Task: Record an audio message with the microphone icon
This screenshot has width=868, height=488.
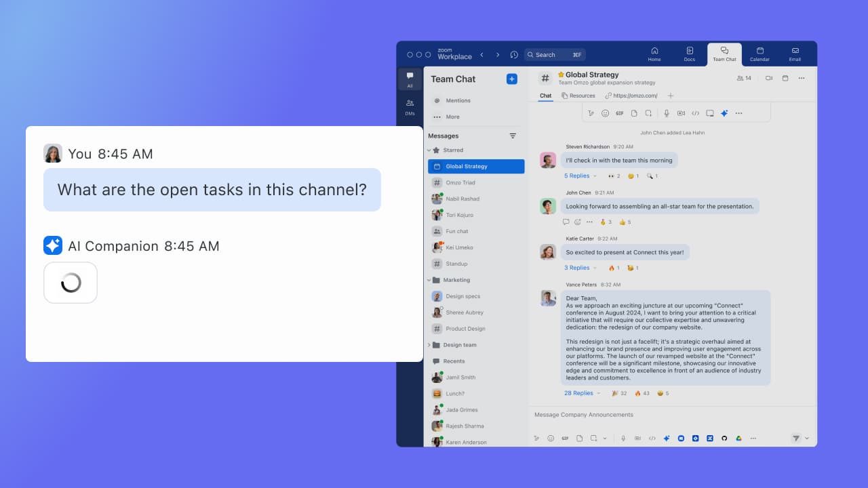Action: [667, 113]
